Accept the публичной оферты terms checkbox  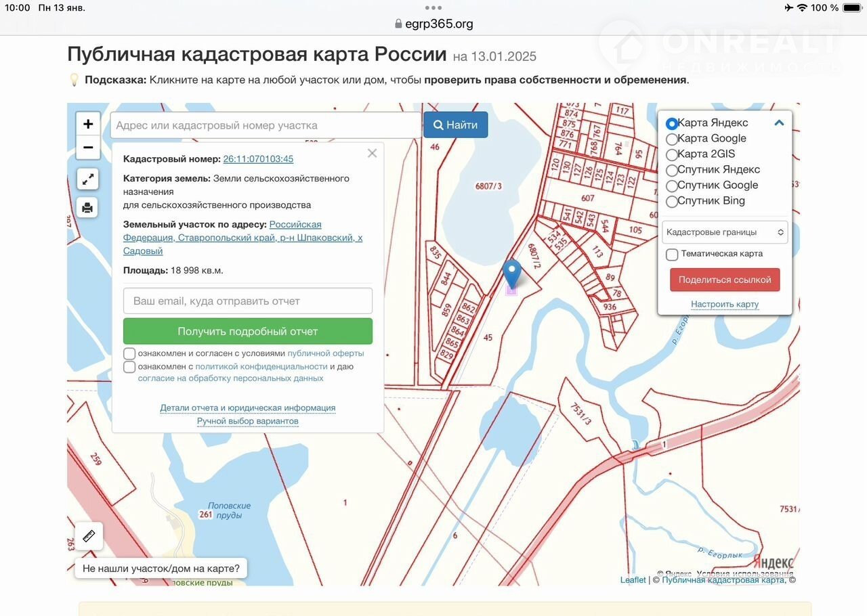129,353
